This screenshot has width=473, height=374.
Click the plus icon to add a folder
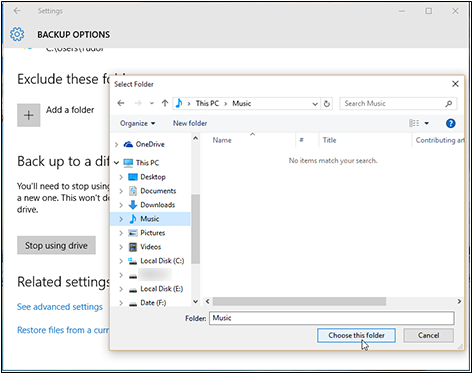click(x=29, y=115)
